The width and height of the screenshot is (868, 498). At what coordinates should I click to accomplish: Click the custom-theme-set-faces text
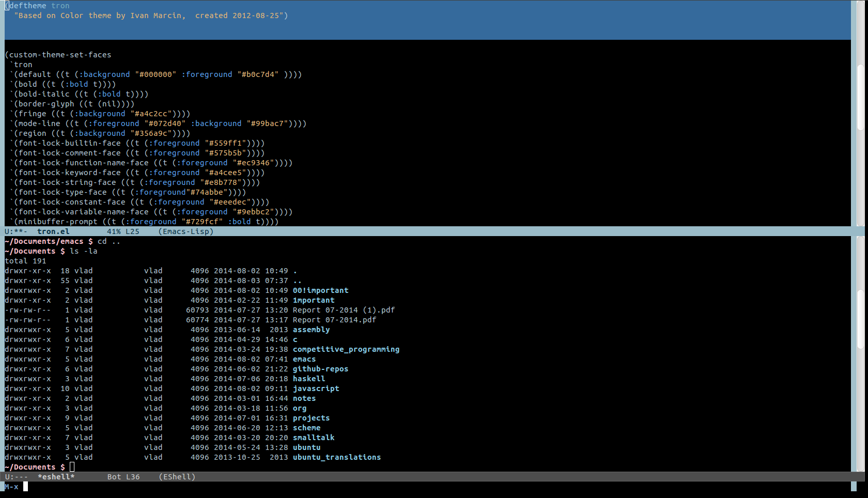60,55
